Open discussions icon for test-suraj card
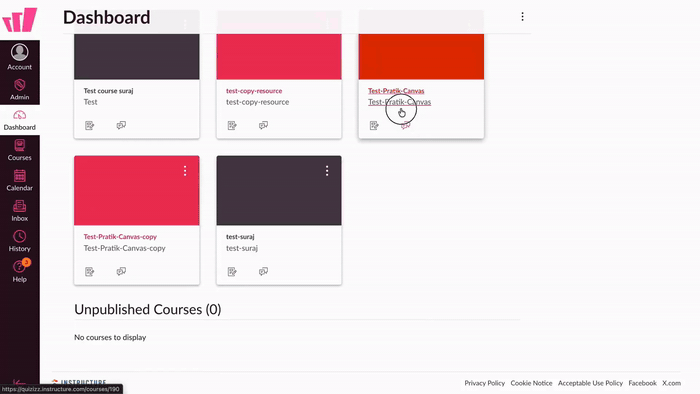This screenshot has height=394, width=700. pos(263,271)
